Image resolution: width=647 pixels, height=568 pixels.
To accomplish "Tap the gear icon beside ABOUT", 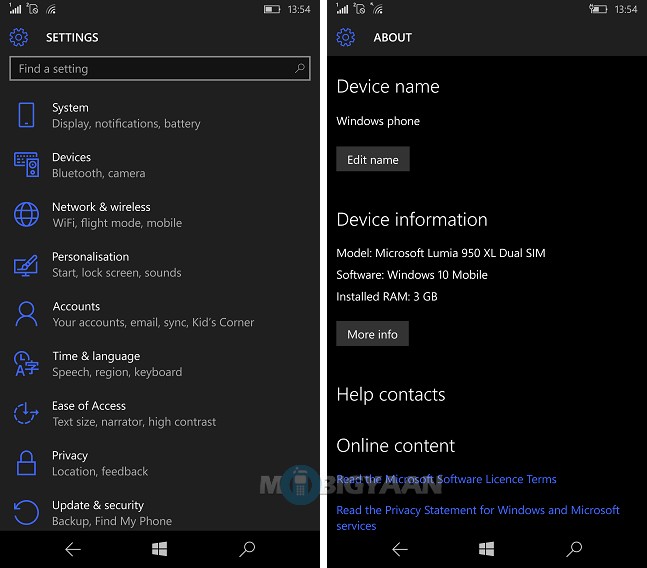I will click(x=345, y=37).
